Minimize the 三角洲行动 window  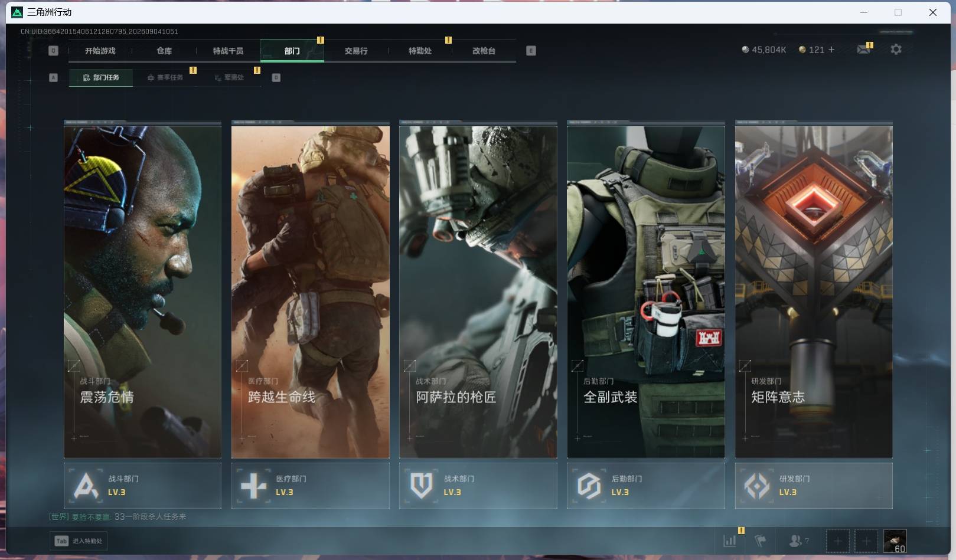864,12
